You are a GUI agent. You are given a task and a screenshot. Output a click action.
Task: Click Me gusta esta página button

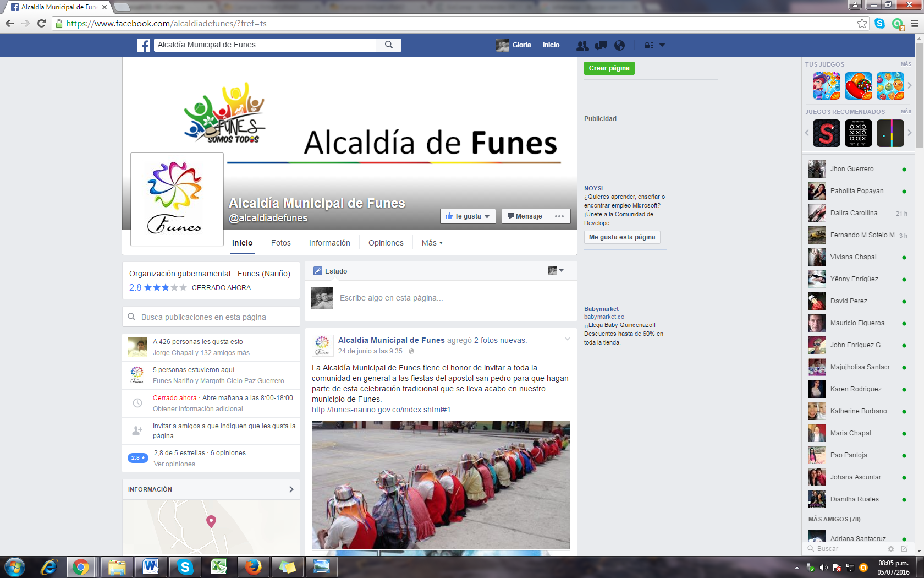pyautogui.click(x=622, y=237)
